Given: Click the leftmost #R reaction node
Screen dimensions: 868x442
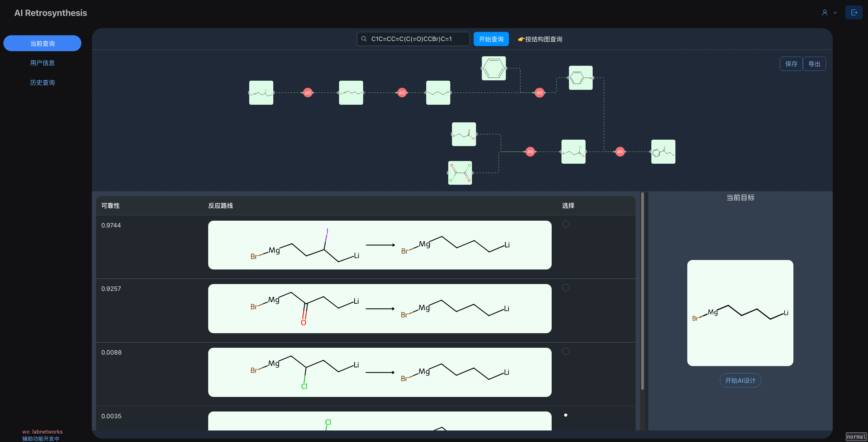Looking at the screenshot, I should (x=308, y=93).
